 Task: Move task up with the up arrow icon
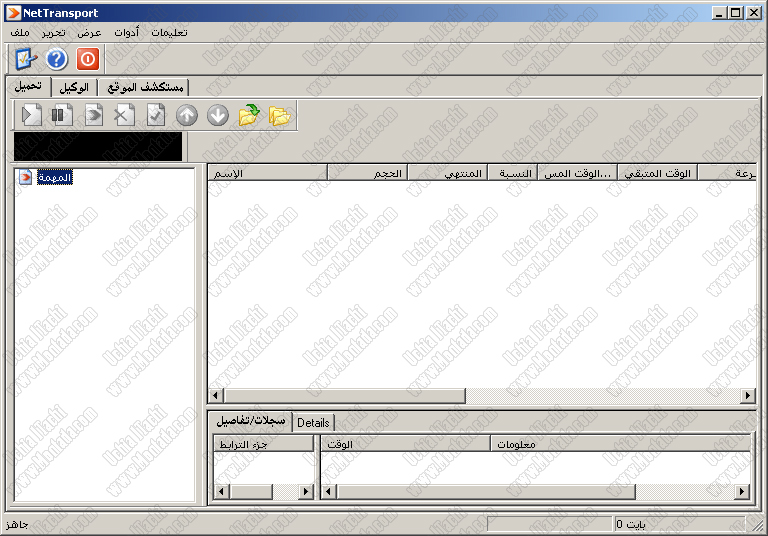[x=187, y=115]
